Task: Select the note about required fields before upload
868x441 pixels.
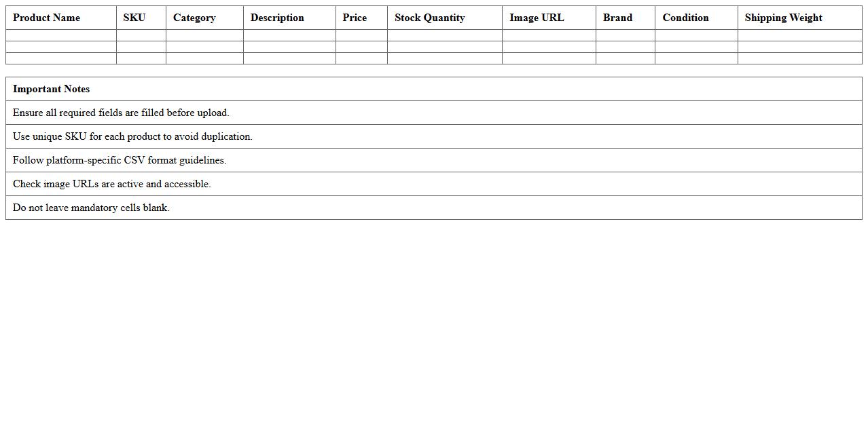Action: point(121,113)
